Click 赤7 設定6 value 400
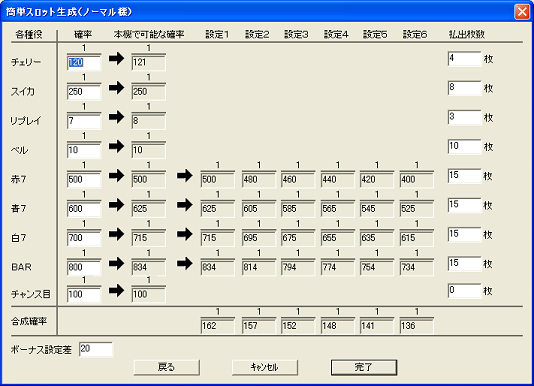534x386 pixels. pos(417,179)
